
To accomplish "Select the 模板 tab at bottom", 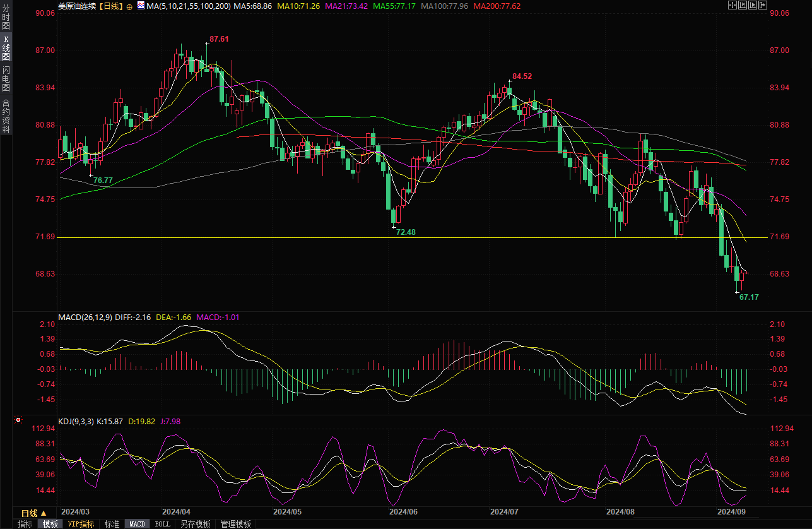I will [50, 524].
